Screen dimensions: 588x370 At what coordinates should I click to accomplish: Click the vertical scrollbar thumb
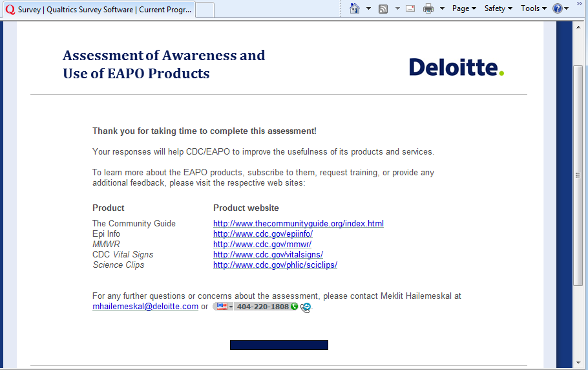click(x=578, y=176)
